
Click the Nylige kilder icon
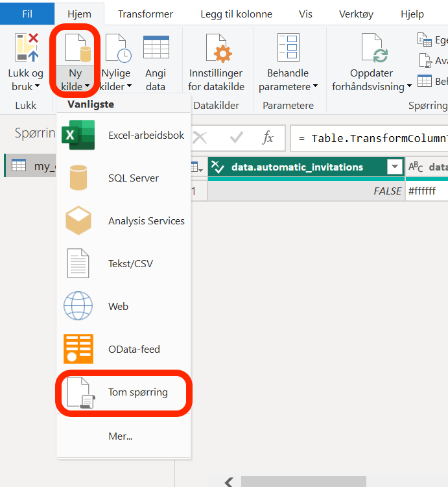[x=118, y=48]
